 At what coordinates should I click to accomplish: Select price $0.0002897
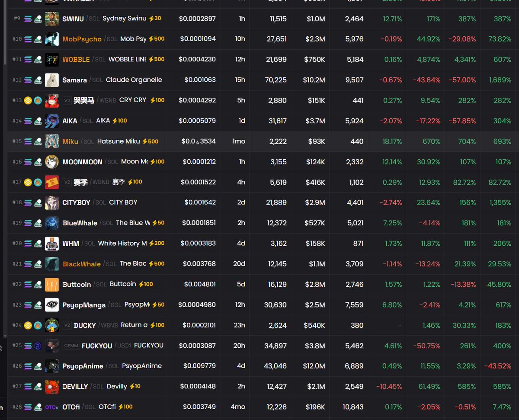197,19
